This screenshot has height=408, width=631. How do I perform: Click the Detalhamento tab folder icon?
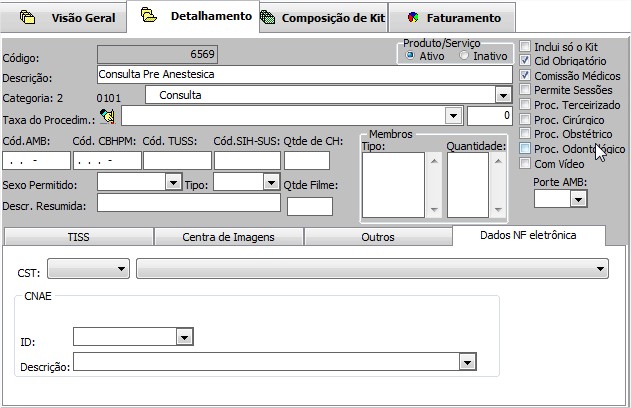(149, 17)
